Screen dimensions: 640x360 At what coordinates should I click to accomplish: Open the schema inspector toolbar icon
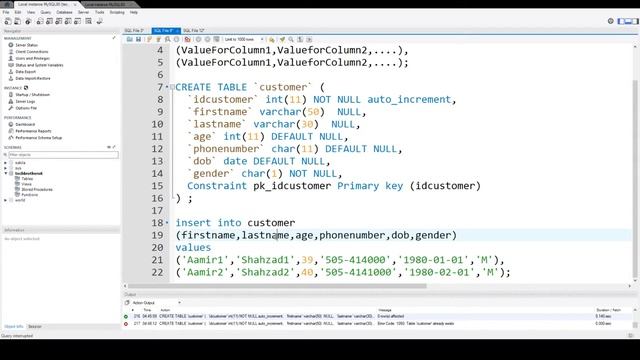click(x=28, y=21)
